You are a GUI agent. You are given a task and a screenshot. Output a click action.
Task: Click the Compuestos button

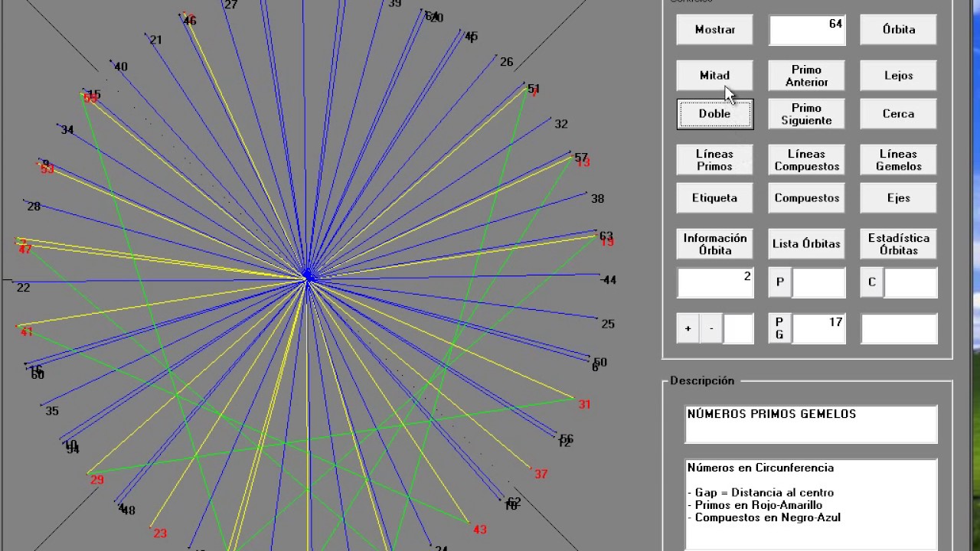[x=807, y=198]
